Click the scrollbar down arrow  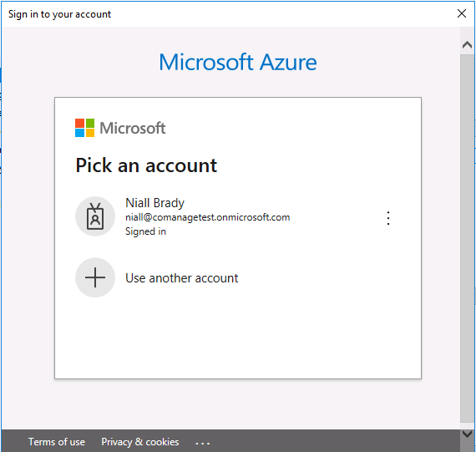tap(467, 434)
